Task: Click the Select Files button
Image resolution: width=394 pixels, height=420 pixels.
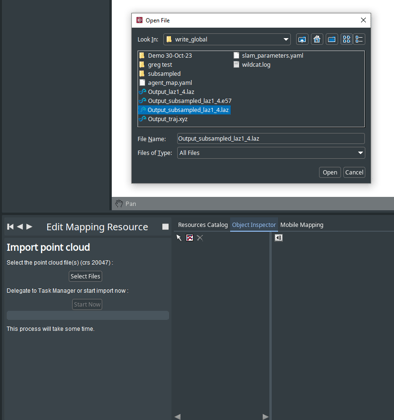Action: (x=85, y=276)
